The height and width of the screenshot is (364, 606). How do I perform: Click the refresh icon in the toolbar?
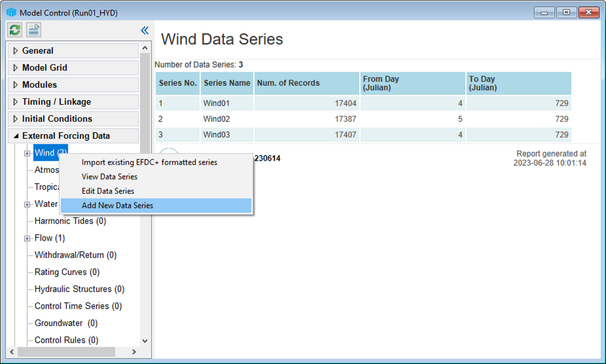[14, 30]
